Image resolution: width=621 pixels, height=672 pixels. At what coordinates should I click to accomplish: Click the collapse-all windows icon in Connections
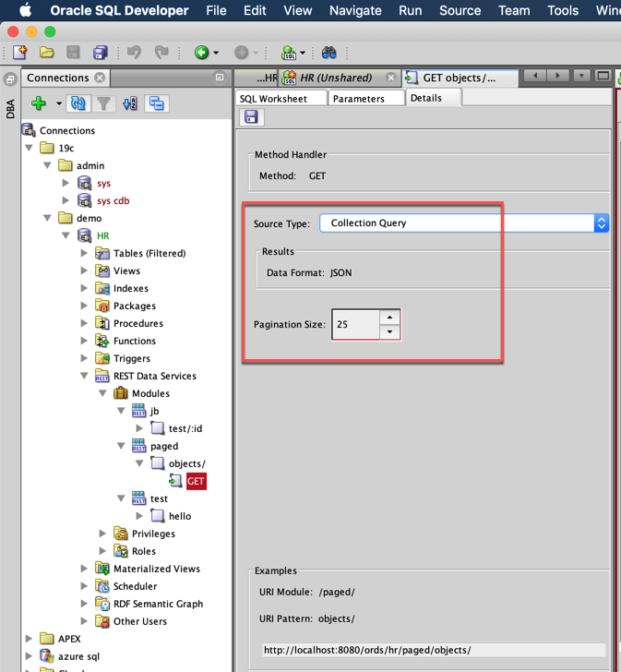click(x=156, y=103)
